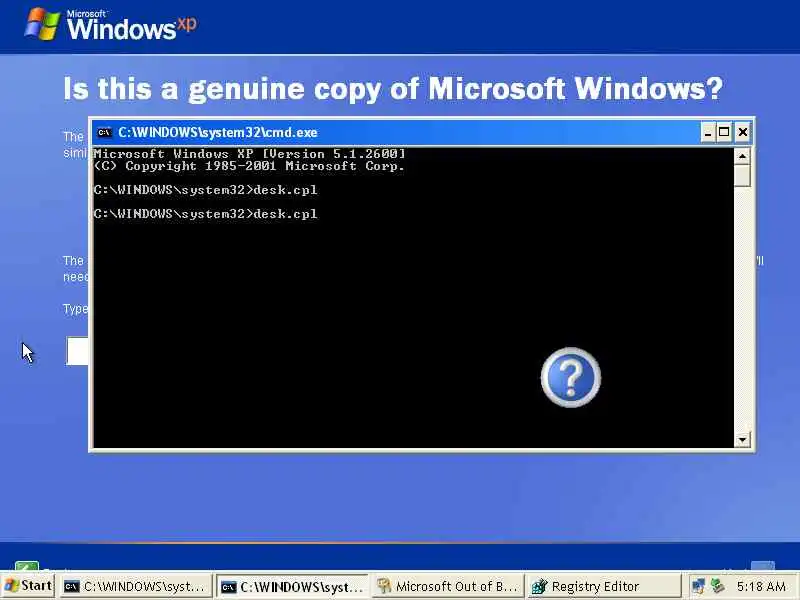
Task: Maximize the cmd.exe window
Action: tap(724, 133)
